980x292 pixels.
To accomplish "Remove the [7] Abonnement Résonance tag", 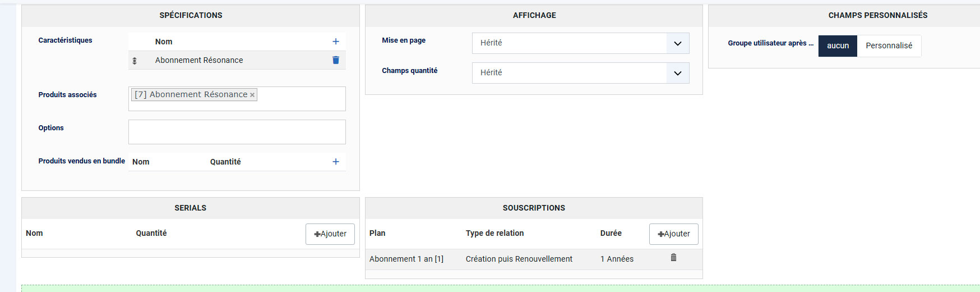I will click(252, 95).
